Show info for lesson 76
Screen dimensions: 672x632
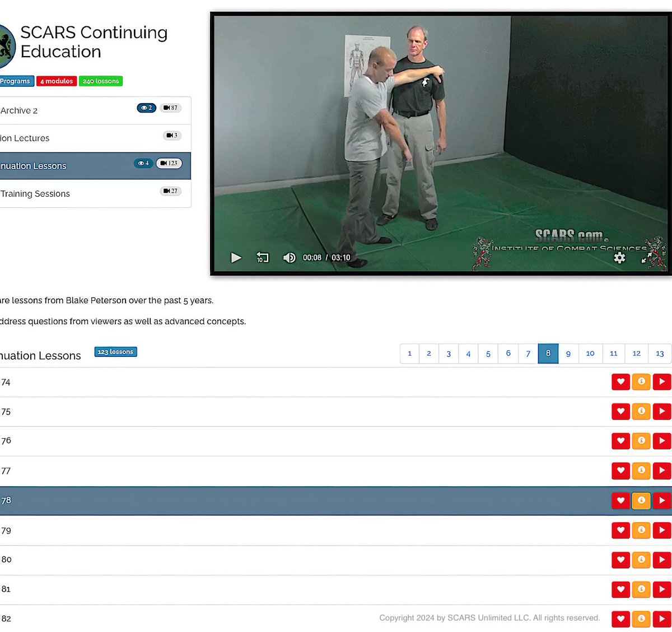(641, 441)
